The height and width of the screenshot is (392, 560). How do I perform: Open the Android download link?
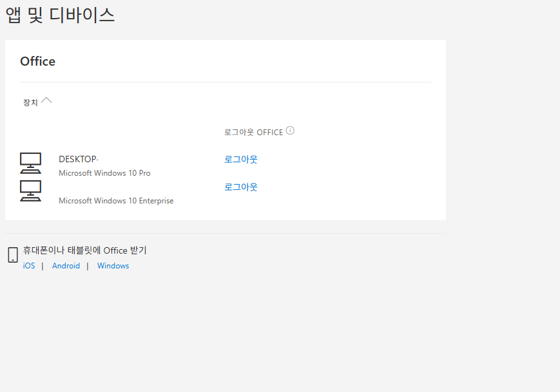coord(66,266)
